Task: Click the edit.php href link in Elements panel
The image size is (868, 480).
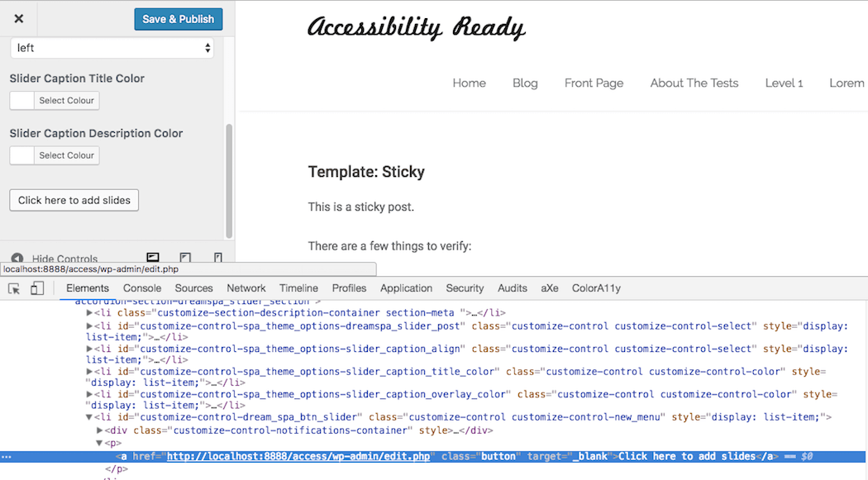Action: point(298,457)
